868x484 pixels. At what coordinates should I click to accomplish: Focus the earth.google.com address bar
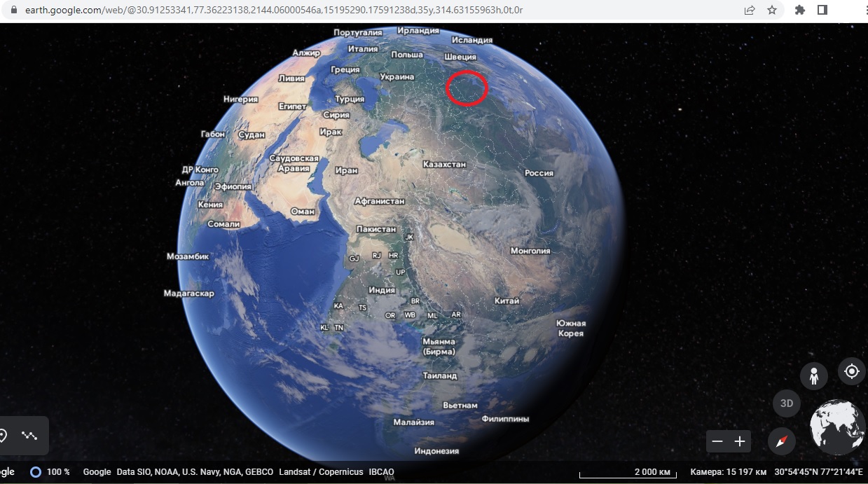(274, 10)
